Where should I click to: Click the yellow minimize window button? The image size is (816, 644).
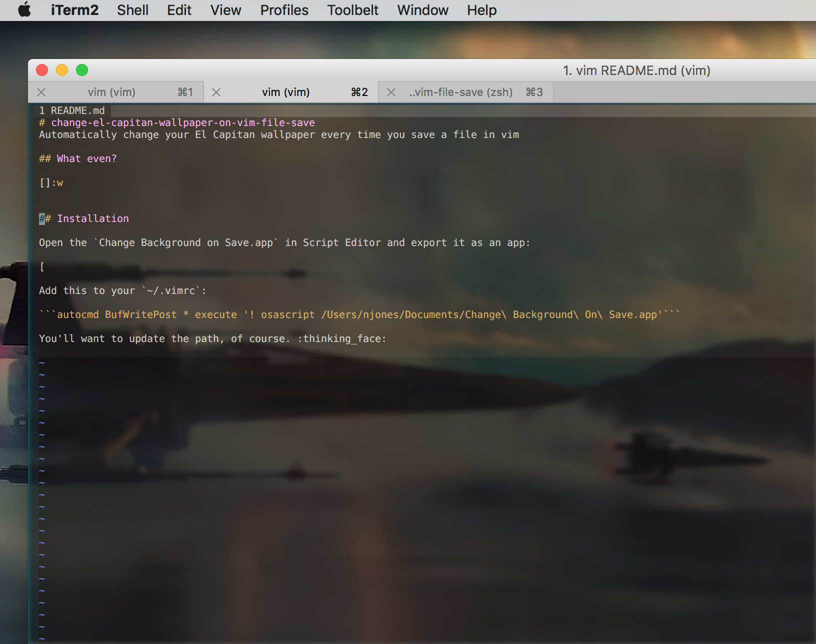tap(62, 70)
